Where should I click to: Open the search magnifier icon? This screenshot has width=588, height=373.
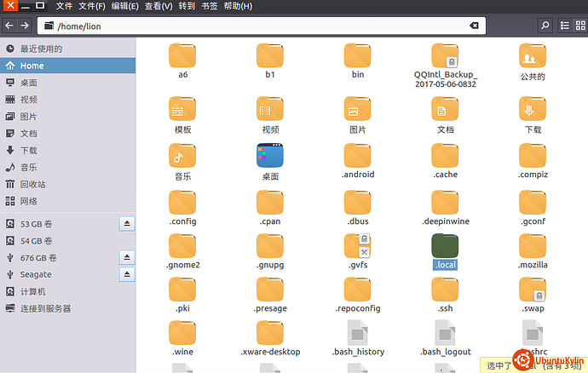(x=545, y=26)
